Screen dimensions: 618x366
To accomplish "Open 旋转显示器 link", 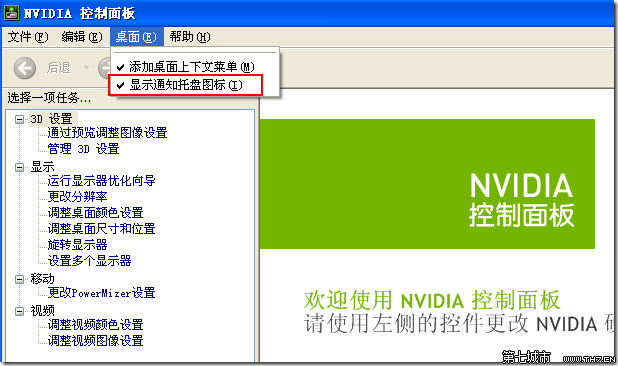I will 77,245.
